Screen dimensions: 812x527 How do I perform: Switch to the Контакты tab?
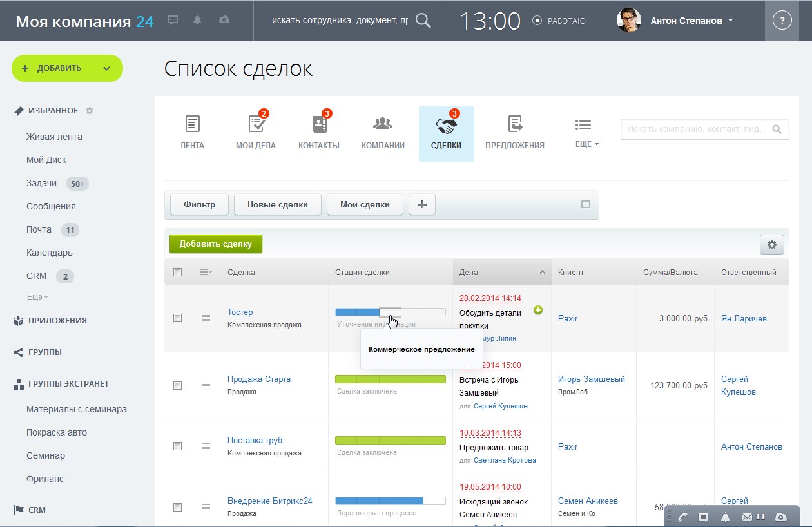[x=318, y=133]
